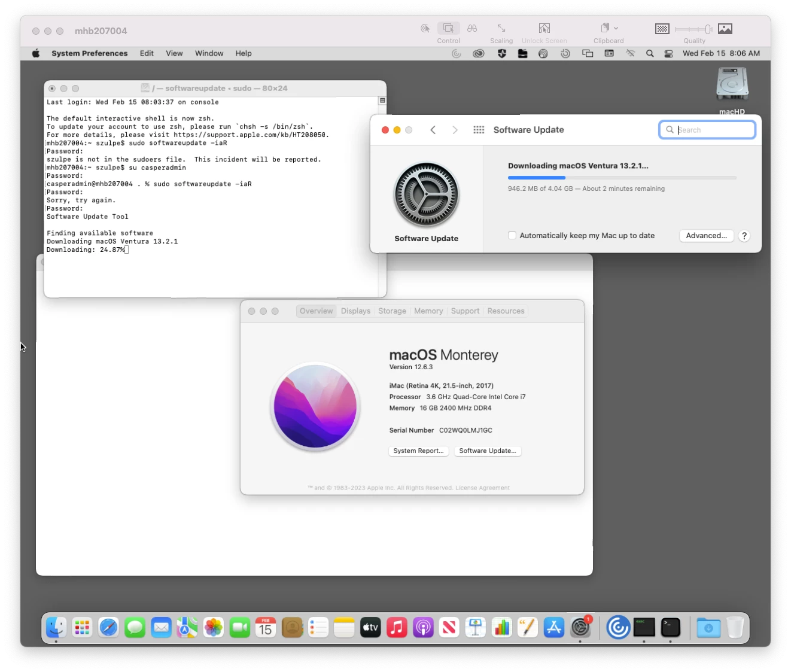The image size is (791, 672).
Task: Click the help question mark button
Action: tap(744, 236)
